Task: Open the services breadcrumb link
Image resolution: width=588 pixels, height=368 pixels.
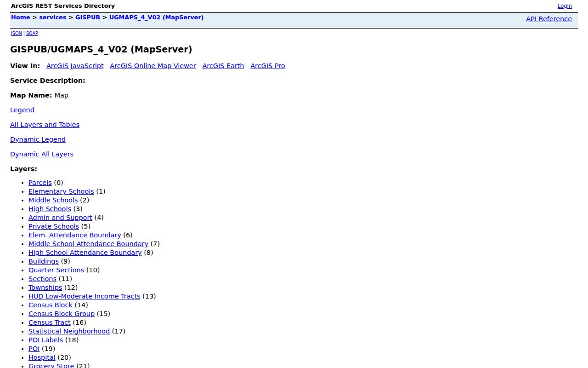Action: pos(53,17)
